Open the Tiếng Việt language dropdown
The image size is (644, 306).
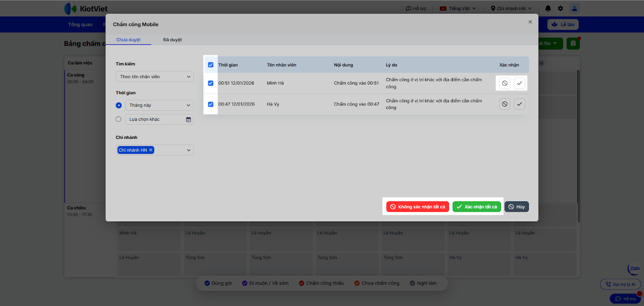click(458, 8)
